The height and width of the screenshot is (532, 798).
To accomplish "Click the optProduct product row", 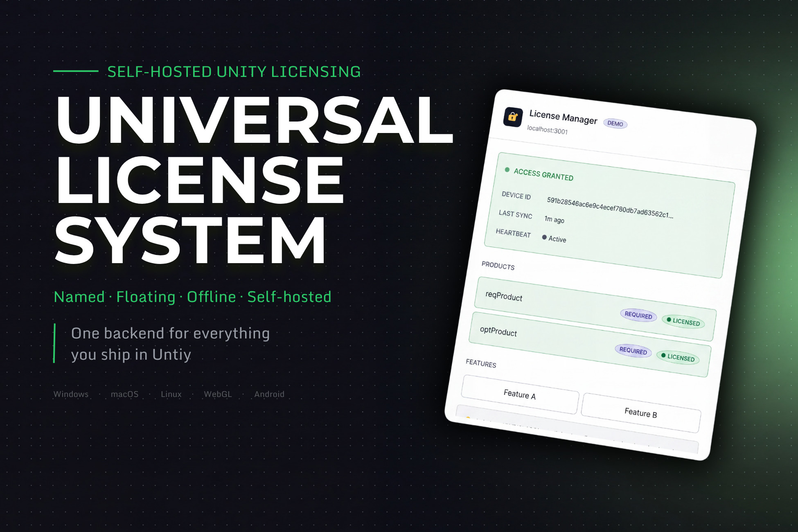I will pos(590,344).
